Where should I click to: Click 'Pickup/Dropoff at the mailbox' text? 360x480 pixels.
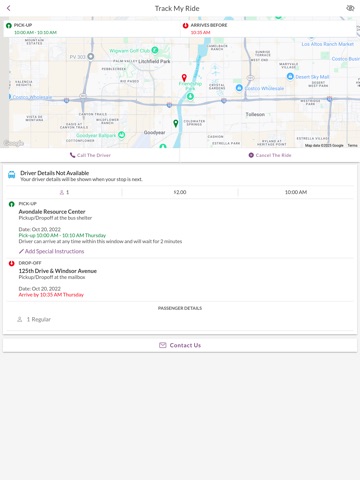pyautogui.click(x=52, y=277)
